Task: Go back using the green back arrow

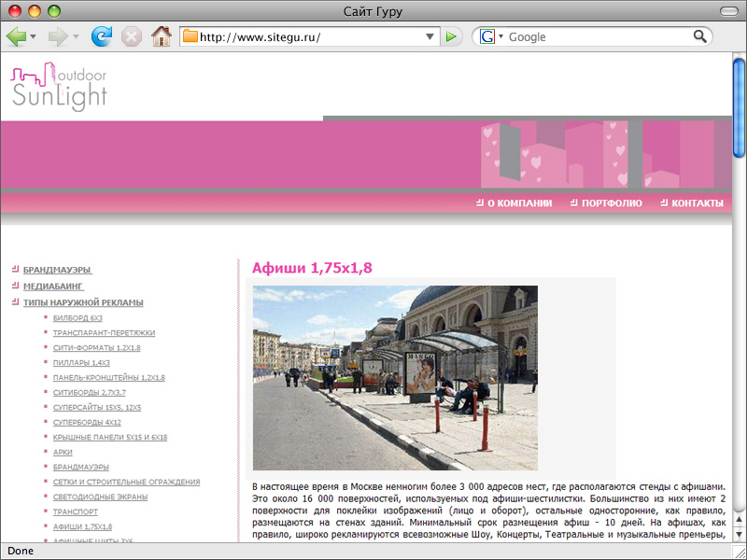Action: (16, 36)
